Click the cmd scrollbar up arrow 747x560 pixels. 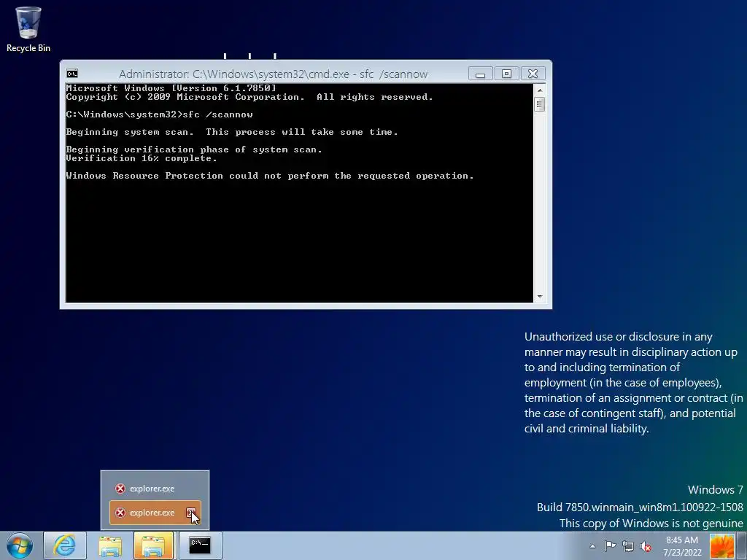[x=540, y=90]
